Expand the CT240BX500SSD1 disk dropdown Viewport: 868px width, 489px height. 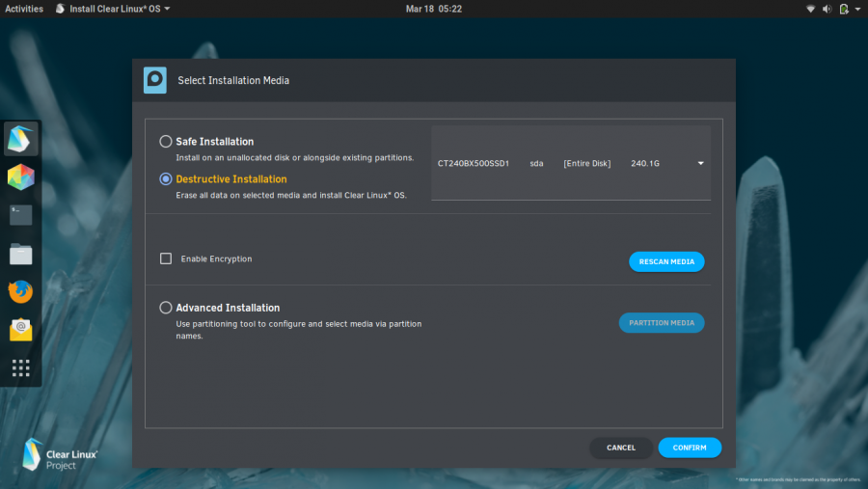click(571, 163)
